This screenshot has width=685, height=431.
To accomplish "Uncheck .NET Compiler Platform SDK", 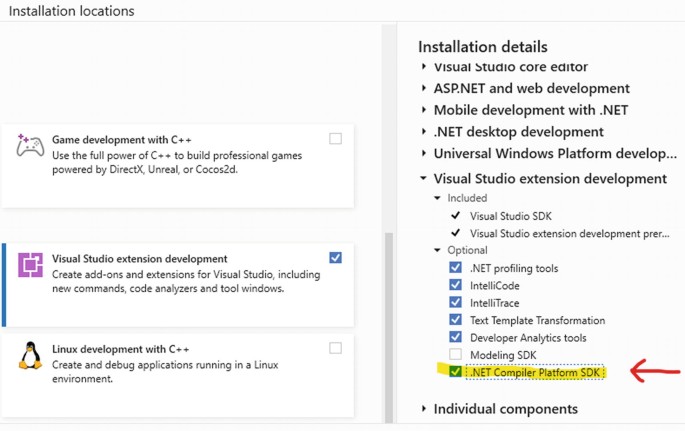I will [455, 372].
